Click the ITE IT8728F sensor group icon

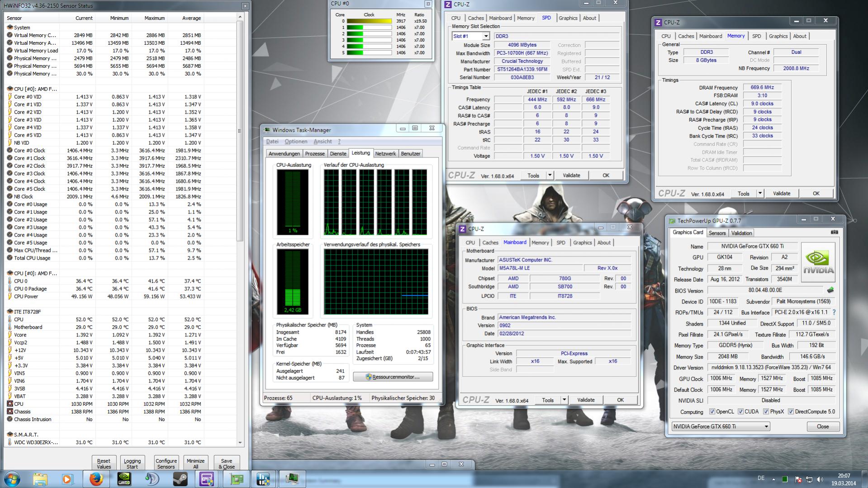point(10,312)
